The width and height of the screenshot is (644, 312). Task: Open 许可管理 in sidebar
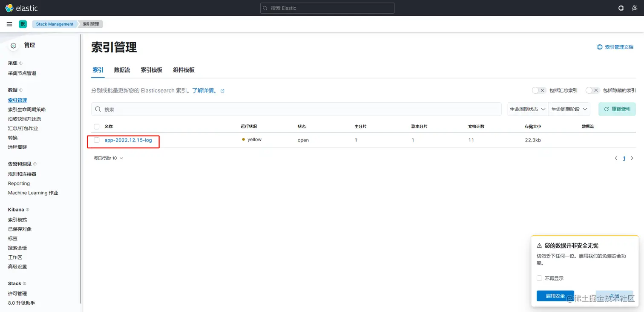(17, 293)
